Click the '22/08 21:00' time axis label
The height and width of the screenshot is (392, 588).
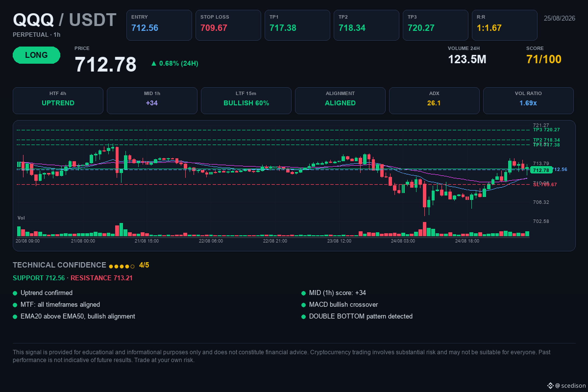[x=275, y=241]
